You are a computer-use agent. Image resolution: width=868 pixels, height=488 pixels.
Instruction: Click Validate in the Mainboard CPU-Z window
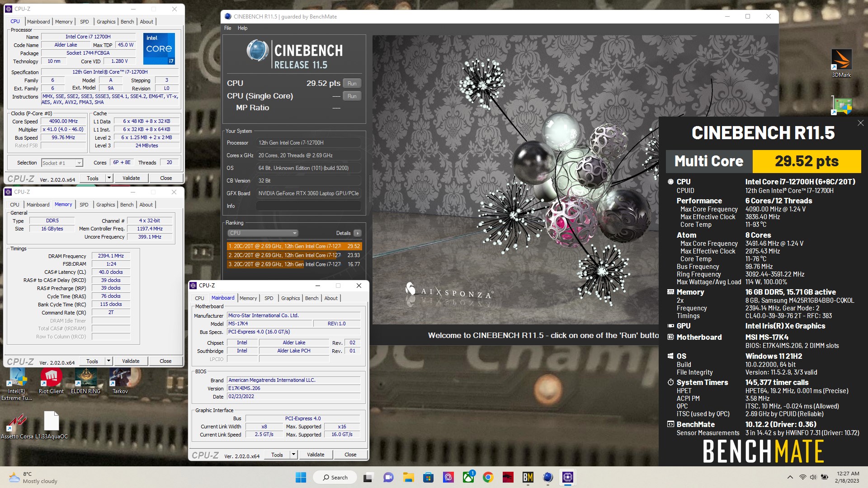pos(316,455)
